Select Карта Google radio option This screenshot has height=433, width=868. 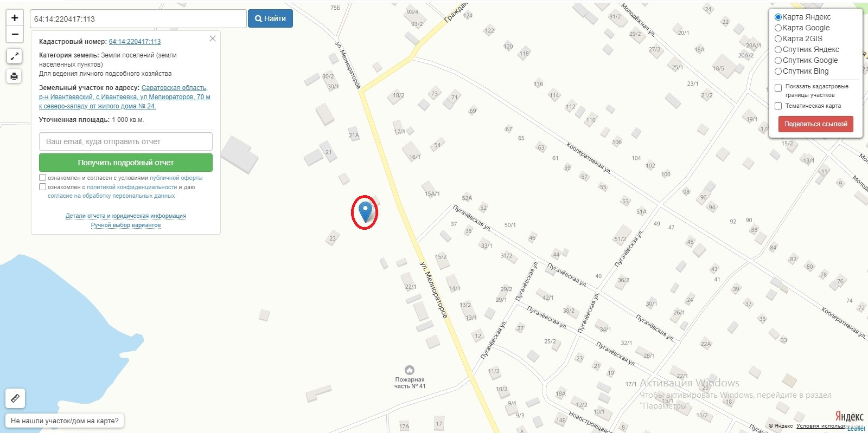778,28
